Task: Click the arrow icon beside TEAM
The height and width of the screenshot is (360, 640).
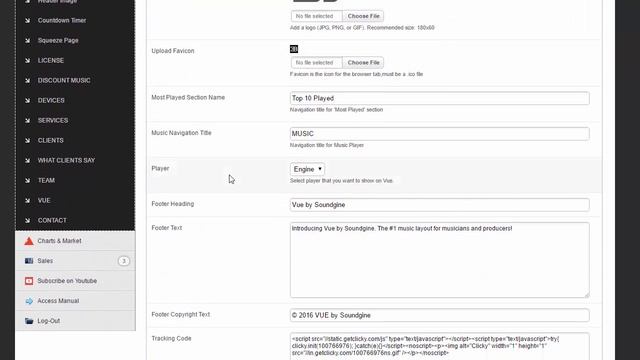Action: (x=27, y=180)
